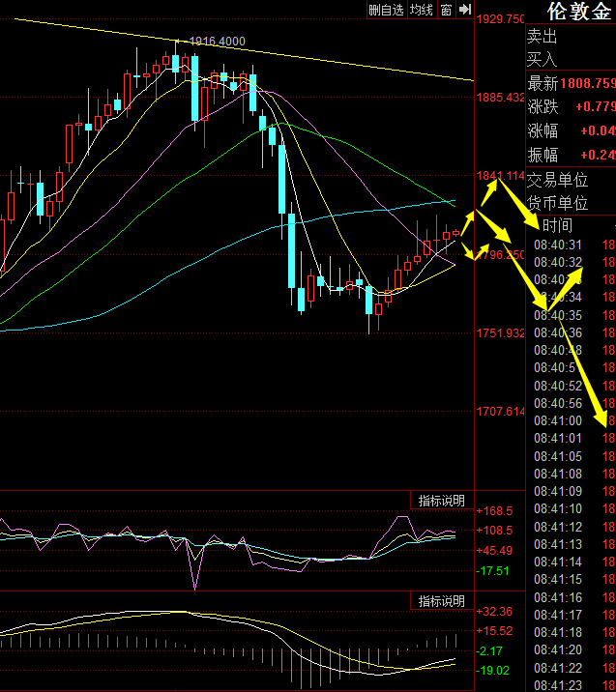This screenshot has height=692, width=616.
Task: Open the 均线 moving average option
Action: click(421, 10)
